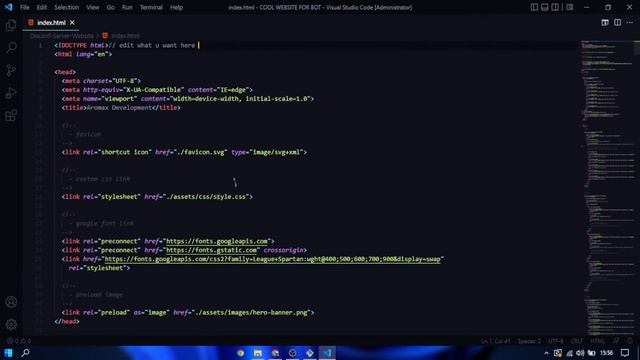Click the Split Editor Right icon
The height and width of the screenshot is (360, 640).
tap(618, 22)
